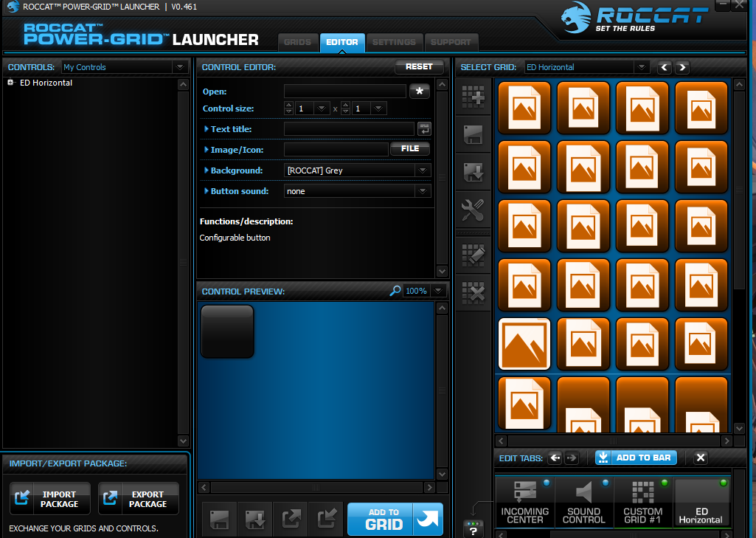Click the next grid arrow button
Screen dimensions: 756x538
coord(682,67)
